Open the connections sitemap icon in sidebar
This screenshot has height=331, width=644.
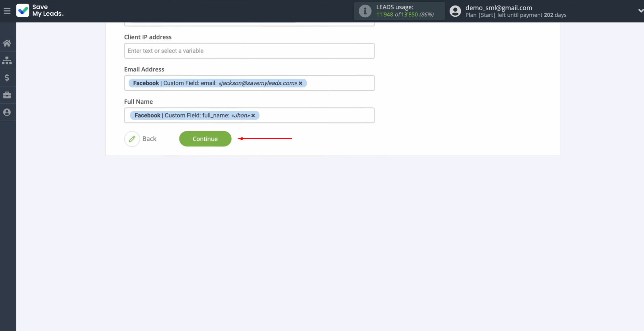point(7,61)
